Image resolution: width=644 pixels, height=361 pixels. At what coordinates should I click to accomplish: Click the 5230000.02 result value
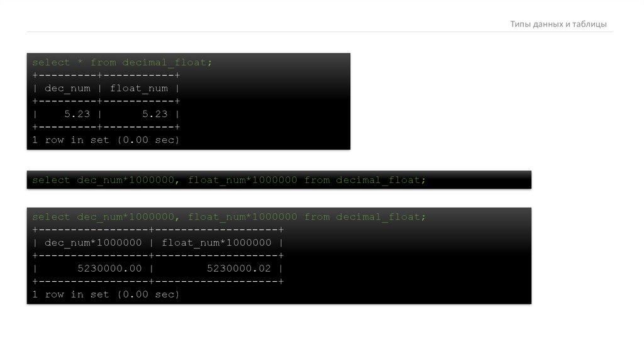[238, 269]
